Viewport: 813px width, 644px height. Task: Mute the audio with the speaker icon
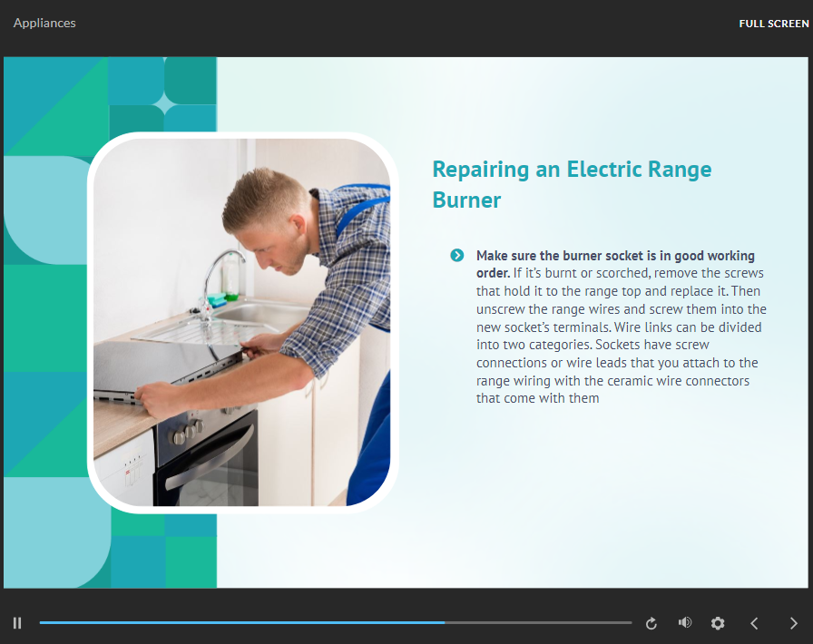tap(685, 622)
